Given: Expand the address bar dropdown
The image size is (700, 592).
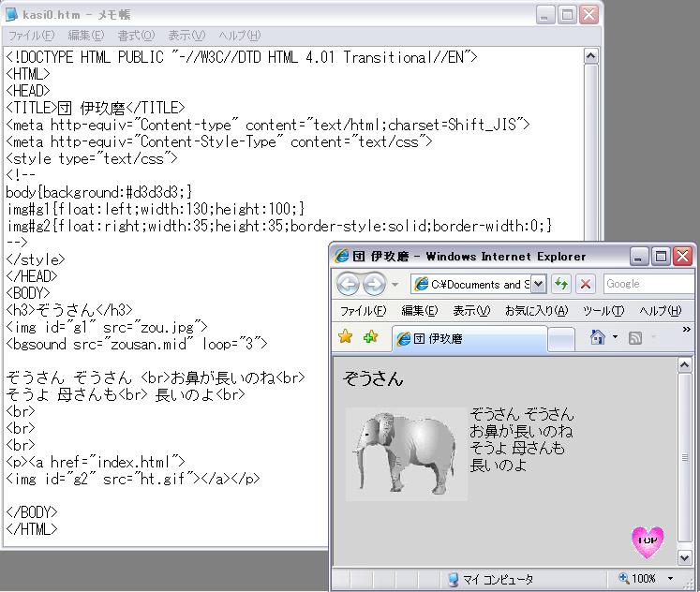Looking at the screenshot, I should pyautogui.click(x=539, y=284).
